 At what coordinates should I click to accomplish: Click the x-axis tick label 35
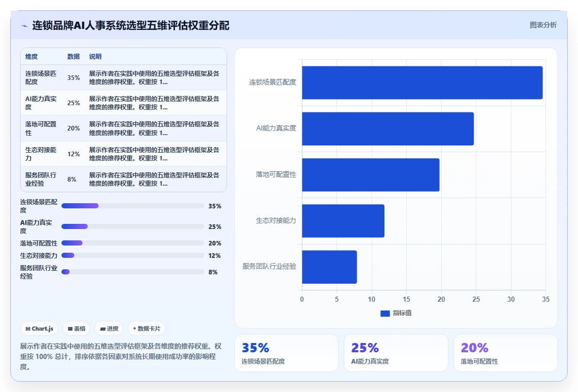point(545,300)
